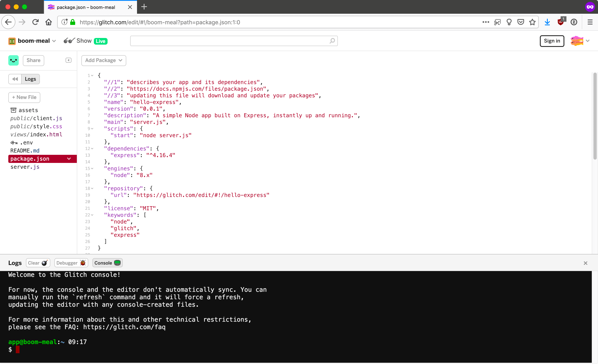Close the Logs panel with the X
This screenshot has width=598, height=364.
(586, 263)
